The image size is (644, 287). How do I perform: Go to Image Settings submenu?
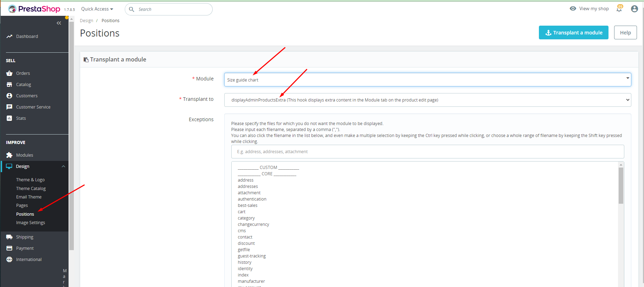tap(31, 223)
